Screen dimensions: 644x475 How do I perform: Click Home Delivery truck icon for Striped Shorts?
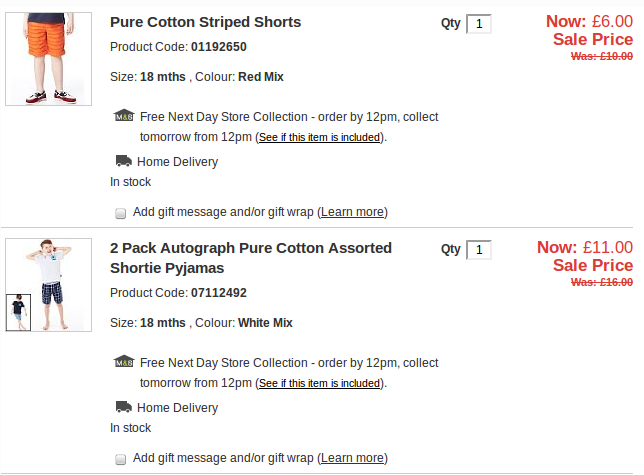pyautogui.click(x=124, y=161)
